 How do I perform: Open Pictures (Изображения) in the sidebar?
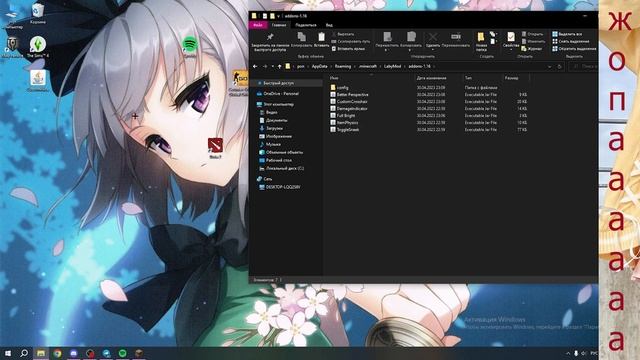tap(275, 136)
